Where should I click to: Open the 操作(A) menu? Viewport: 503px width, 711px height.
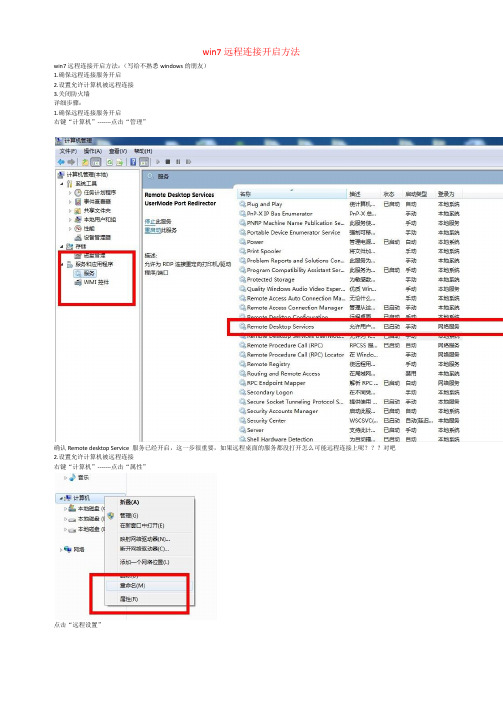click(x=93, y=151)
